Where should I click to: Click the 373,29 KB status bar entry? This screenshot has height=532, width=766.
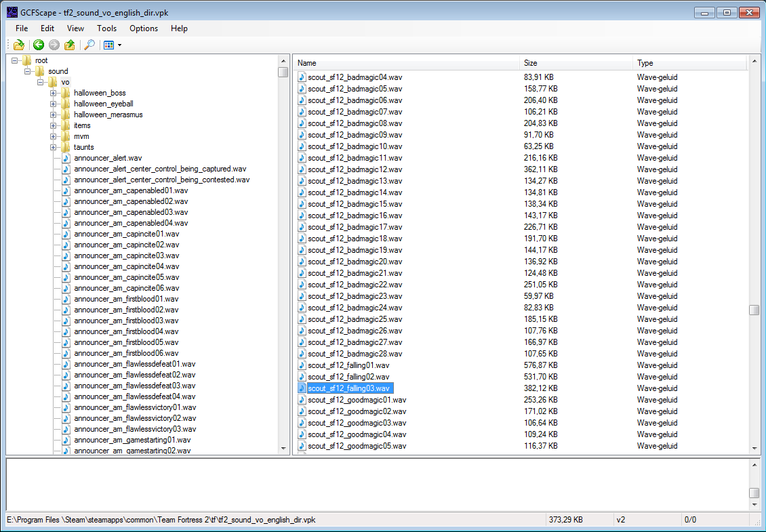(566, 520)
